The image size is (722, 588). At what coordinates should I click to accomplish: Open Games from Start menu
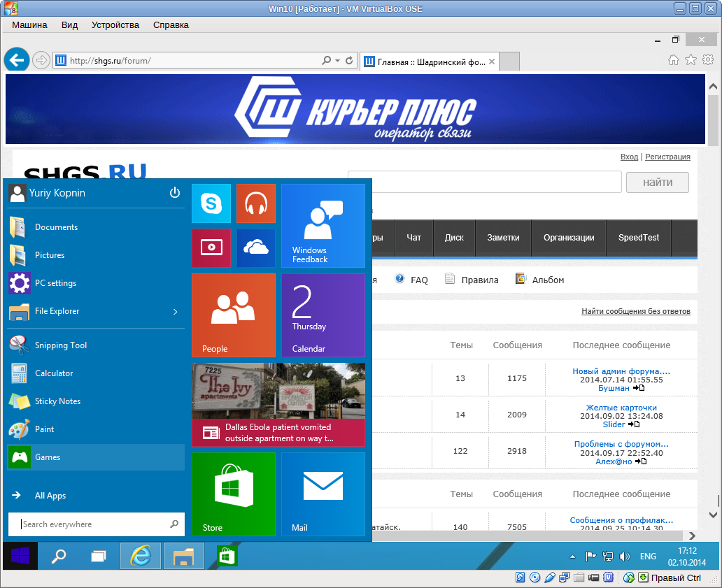click(x=96, y=457)
